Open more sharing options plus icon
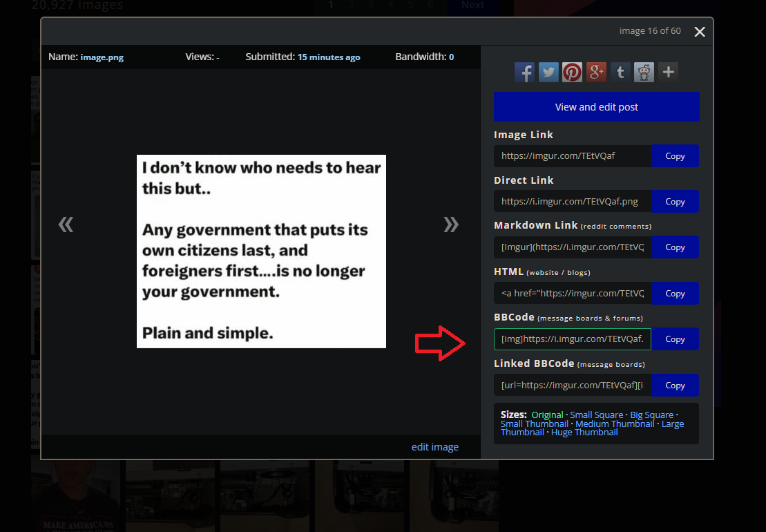766x532 pixels. pos(668,72)
